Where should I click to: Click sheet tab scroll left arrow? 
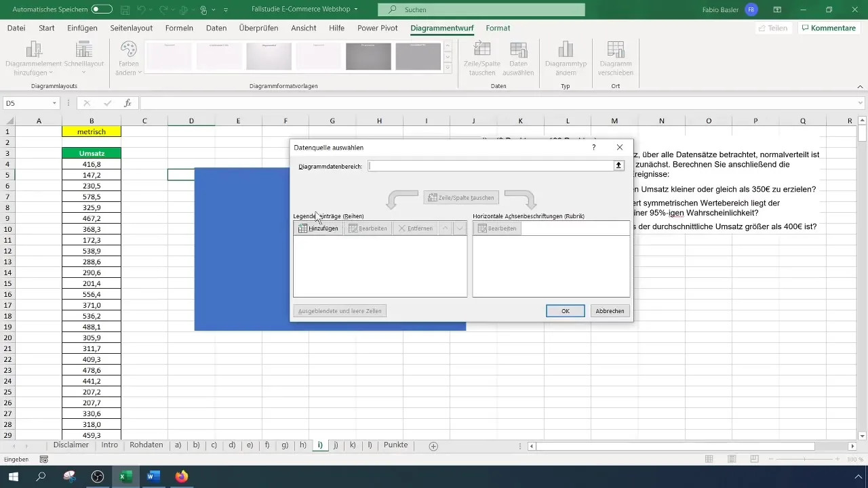click(15, 446)
